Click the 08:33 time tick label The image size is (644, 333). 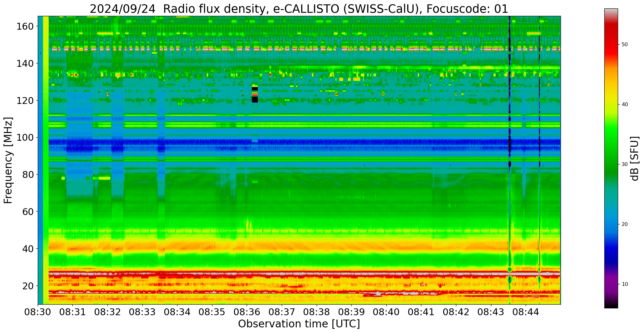point(142,312)
